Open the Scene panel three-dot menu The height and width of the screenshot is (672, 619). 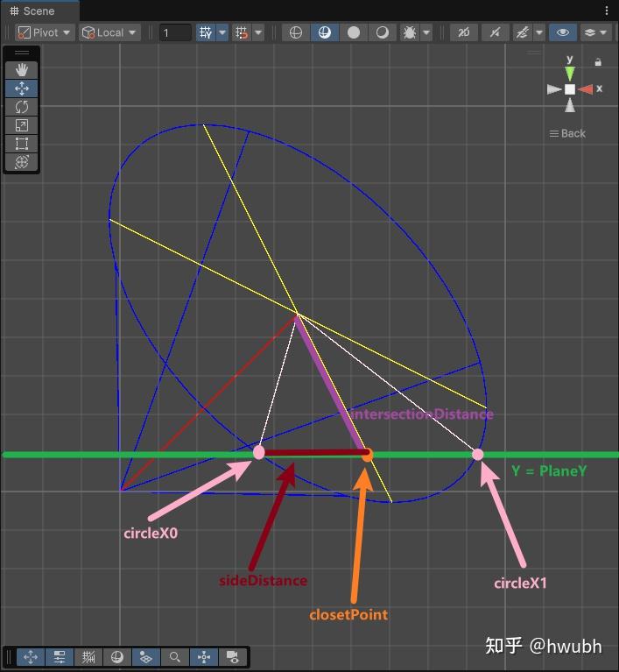click(607, 11)
